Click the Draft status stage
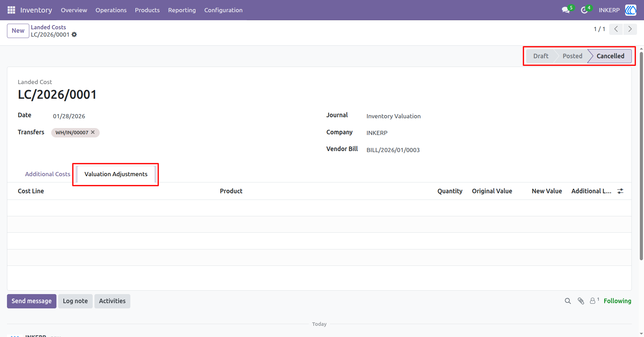This screenshot has width=644, height=337. click(x=541, y=56)
